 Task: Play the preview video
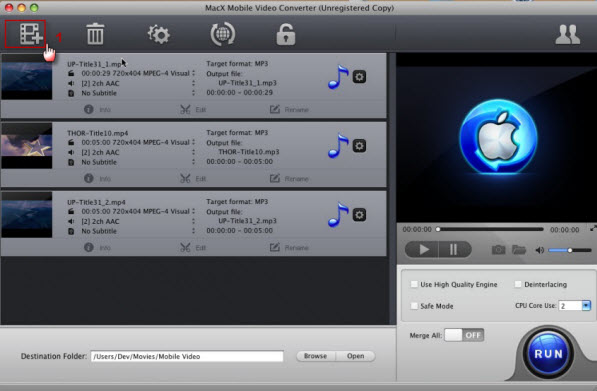(x=422, y=250)
